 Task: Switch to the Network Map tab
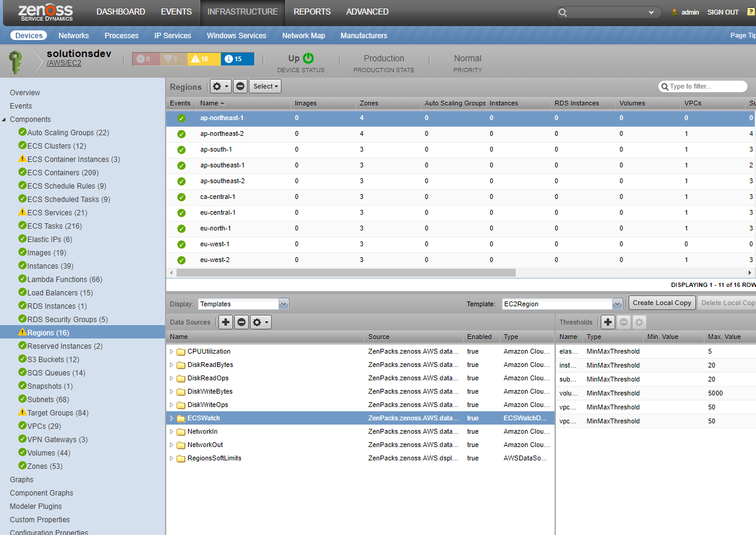[x=303, y=36]
